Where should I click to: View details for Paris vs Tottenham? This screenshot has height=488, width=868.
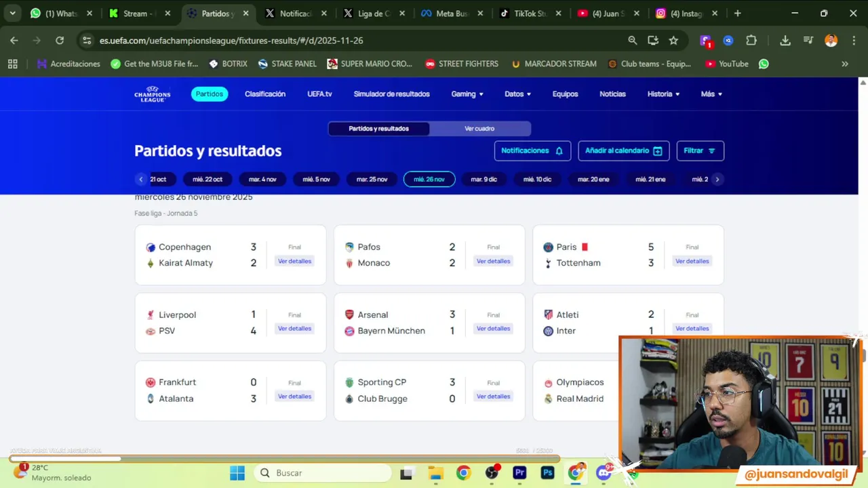[x=692, y=261]
